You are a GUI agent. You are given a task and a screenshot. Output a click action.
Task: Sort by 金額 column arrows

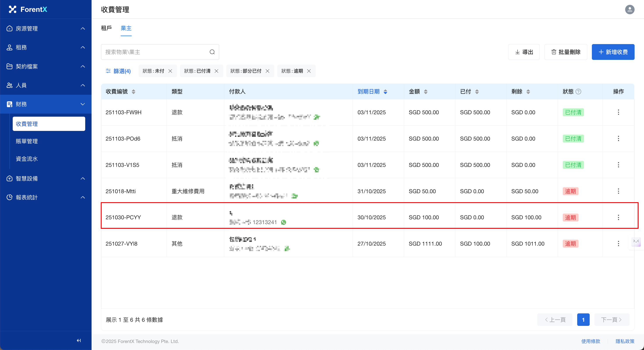coord(425,92)
